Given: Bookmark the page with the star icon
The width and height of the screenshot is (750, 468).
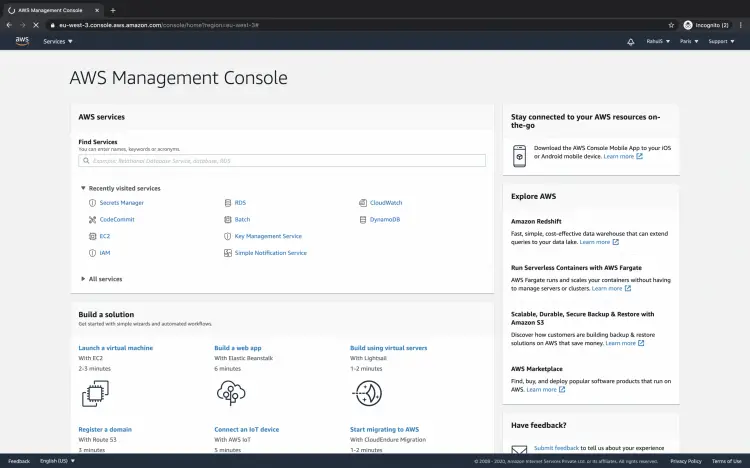Looking at the screenshot, I should [671, 25].
